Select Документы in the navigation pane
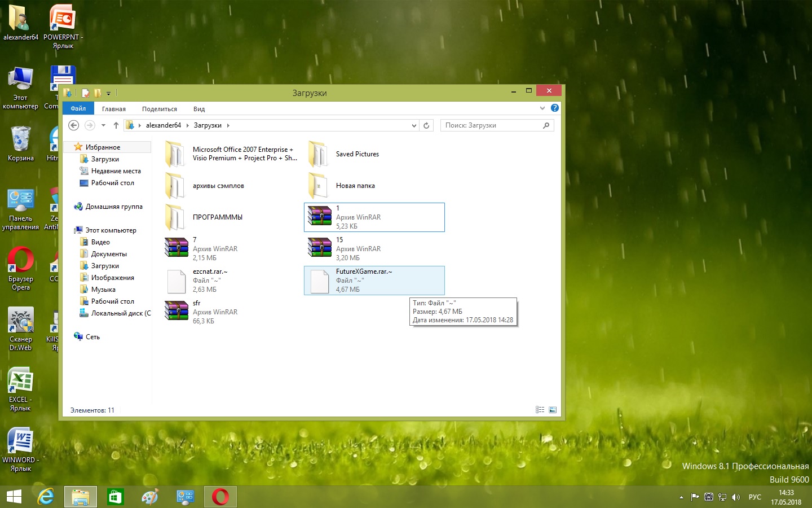812x508 pixels. click(109, 254)
